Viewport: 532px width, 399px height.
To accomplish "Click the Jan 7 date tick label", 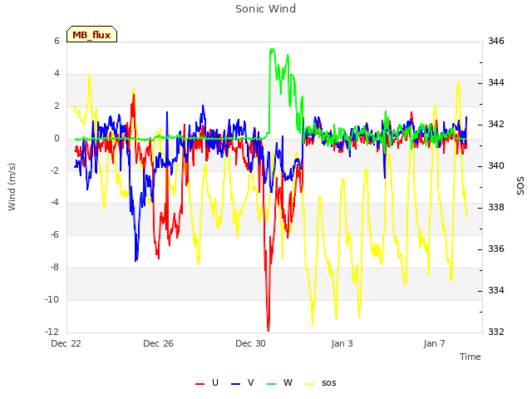I will tap(434, 343).
